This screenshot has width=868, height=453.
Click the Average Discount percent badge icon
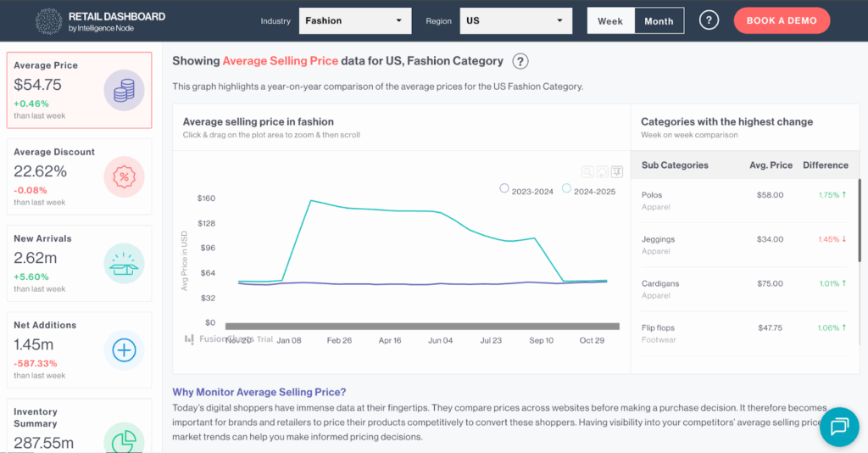124,176
